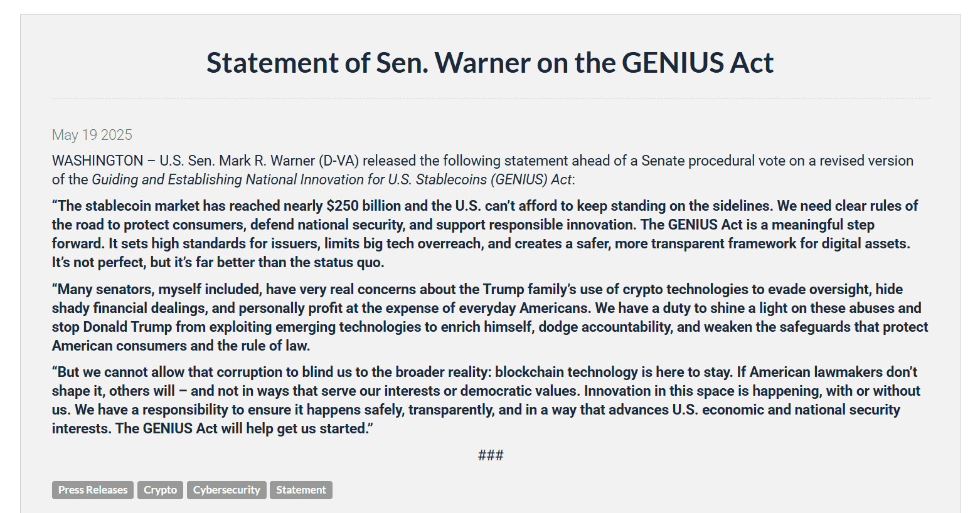
Task: Click the article headline about the GENIUS Act
Action: click(489, 63)
